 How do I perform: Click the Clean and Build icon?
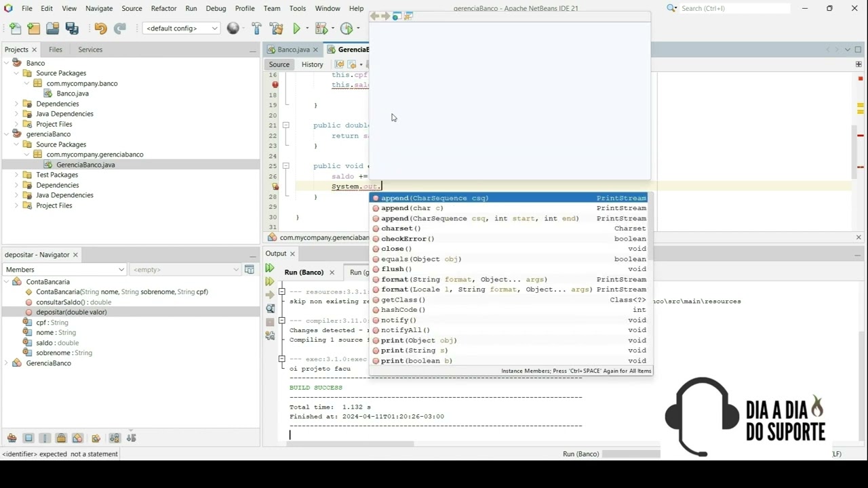(276, 28)
